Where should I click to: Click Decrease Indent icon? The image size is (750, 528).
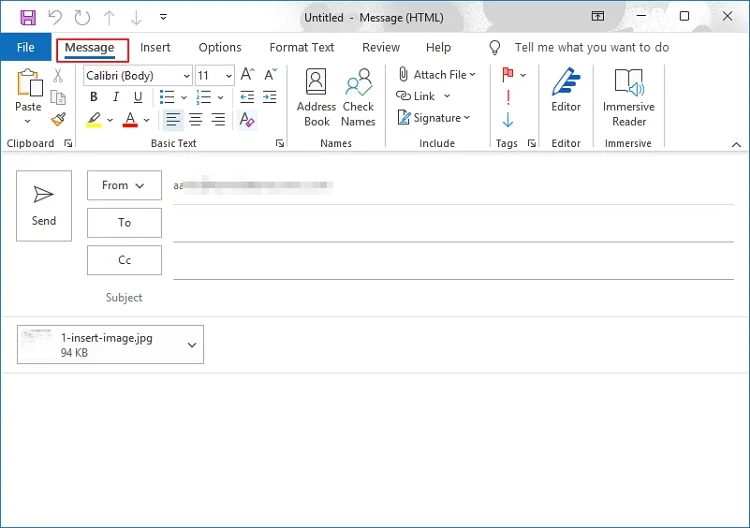tap(247, 97)
